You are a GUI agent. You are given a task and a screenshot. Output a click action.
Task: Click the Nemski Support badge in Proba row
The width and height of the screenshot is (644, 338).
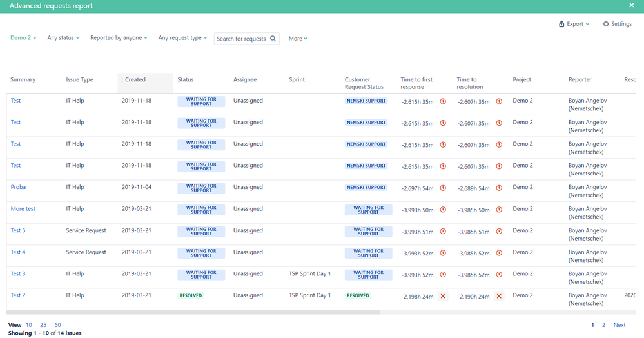366,188
